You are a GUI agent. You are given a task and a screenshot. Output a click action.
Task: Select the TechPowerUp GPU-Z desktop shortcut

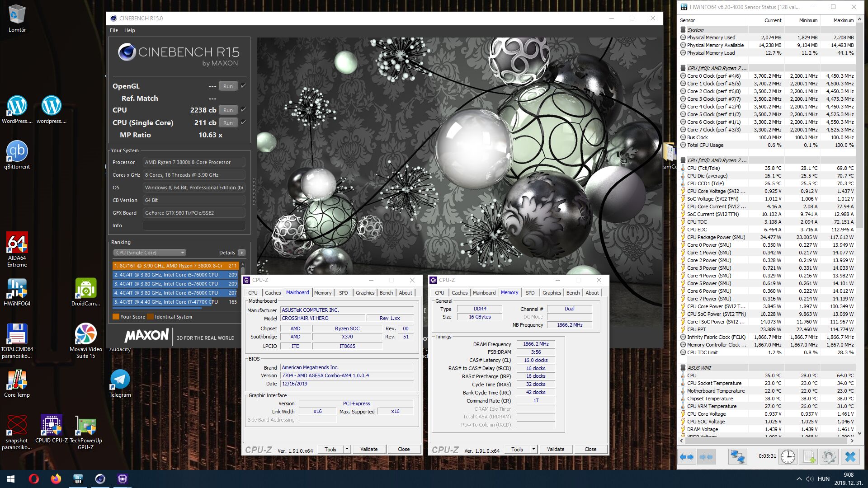click(85, 432)
